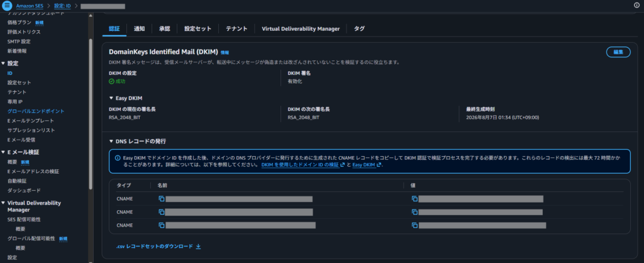Open ダッシュボード in the sidebar
The height and width of the screenshot is (263, 644).
(24, 191)
